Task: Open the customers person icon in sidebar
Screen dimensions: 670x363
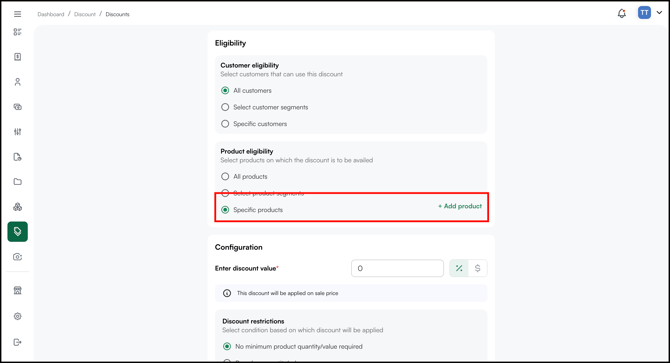Action: coord(18,82)
